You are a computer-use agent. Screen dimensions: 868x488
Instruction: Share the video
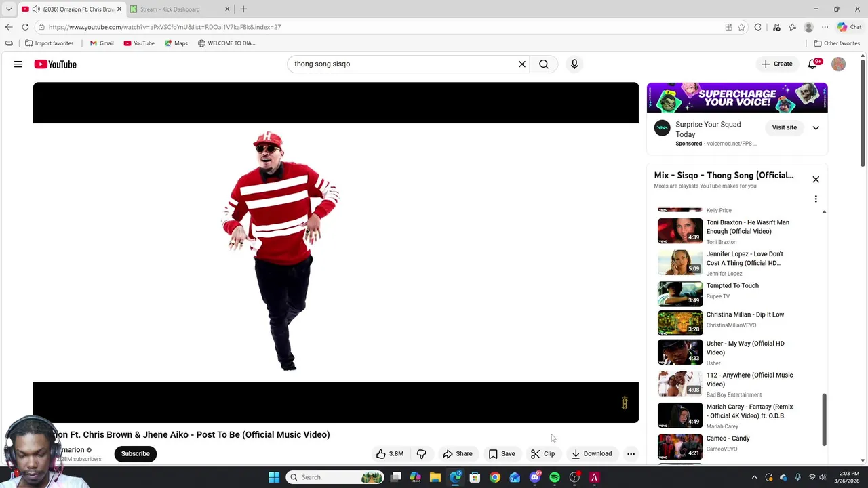(457, 454)
